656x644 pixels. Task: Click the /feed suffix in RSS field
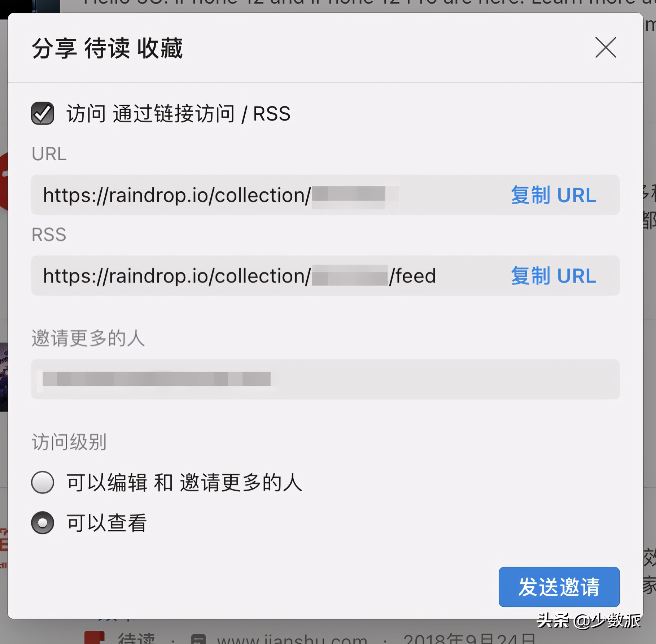coord(412,276)
